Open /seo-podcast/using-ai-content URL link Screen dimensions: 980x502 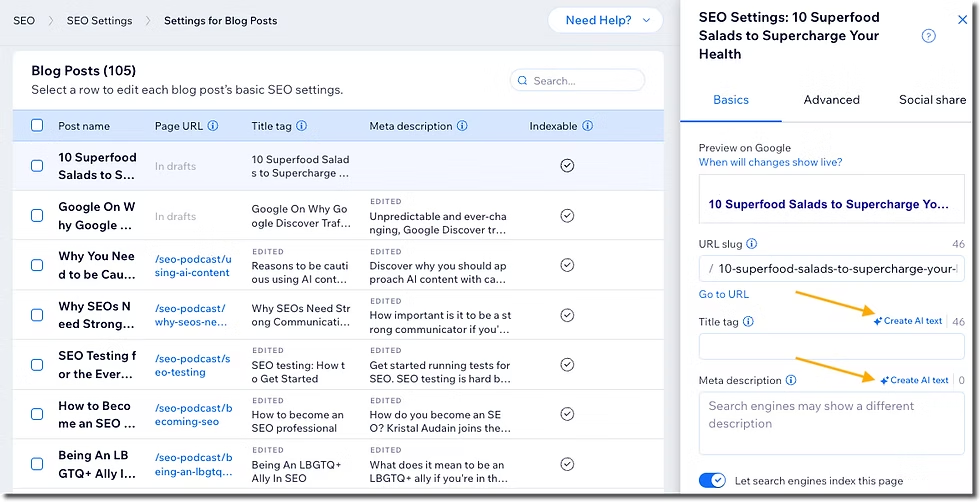[x=193, y=266]
